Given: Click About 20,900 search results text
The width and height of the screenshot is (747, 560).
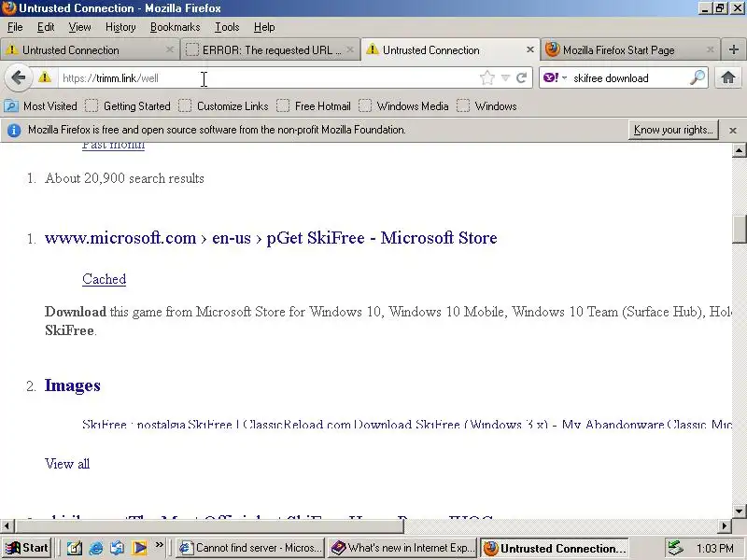Looking at the screenshot, I should pyautogui.click(x=124, y=178).
